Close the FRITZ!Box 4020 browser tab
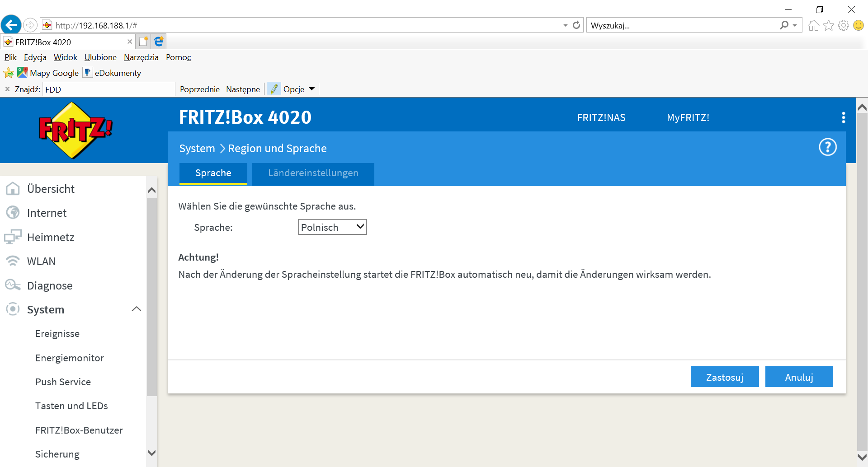868x467 pixels. point(130,42)
